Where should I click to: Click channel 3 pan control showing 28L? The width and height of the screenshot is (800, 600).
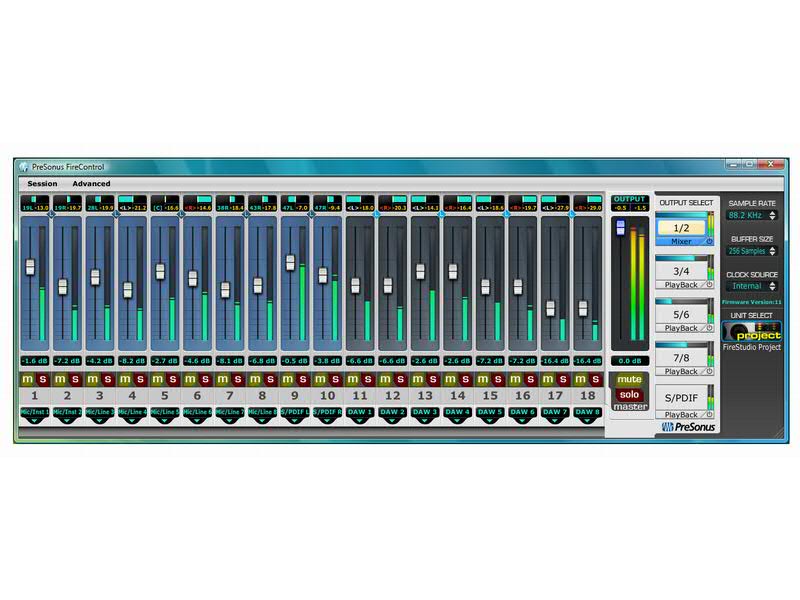pos(99,203)
